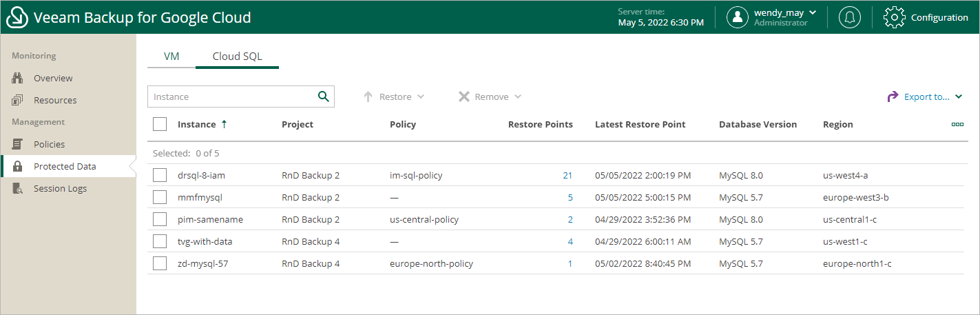Click the search magnifier icon
980x315 pixels.
coord(323,96)
